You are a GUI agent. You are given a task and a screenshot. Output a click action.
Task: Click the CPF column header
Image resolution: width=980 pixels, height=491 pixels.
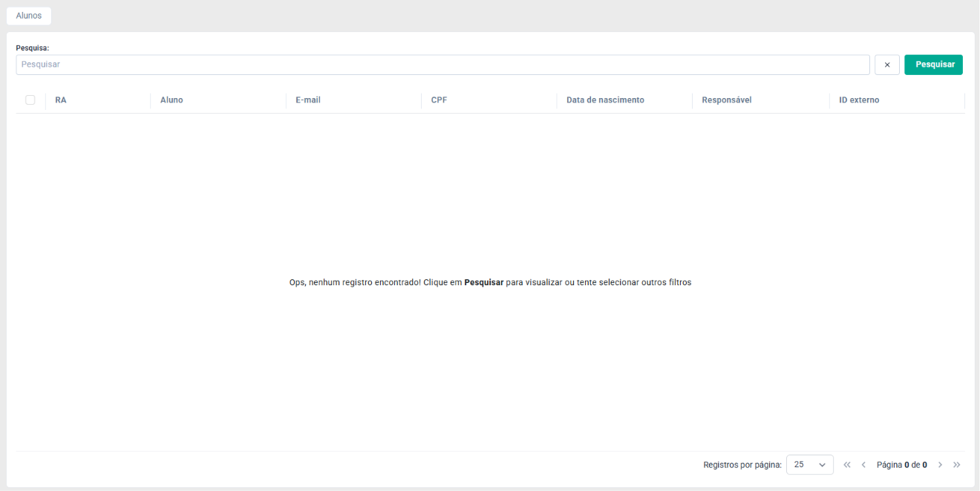[439, 100]
